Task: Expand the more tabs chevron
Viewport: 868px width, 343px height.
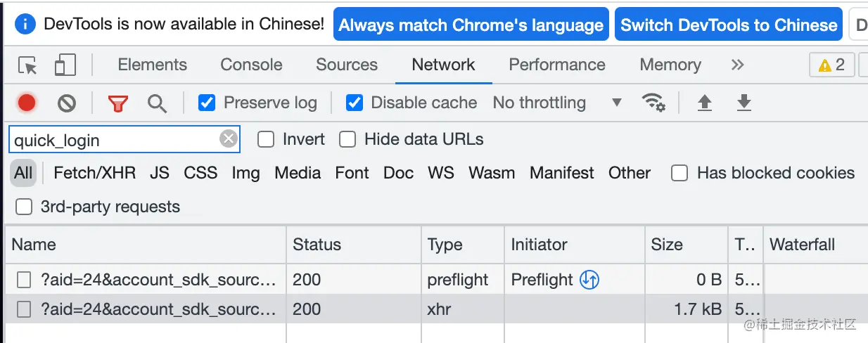Action: coord(737,65)
